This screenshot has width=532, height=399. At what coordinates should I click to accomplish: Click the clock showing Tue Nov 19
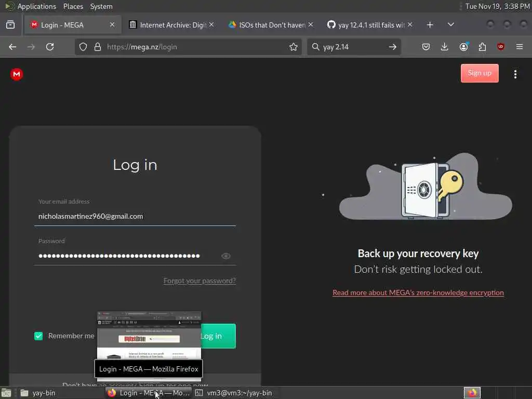tap(497, 6)
